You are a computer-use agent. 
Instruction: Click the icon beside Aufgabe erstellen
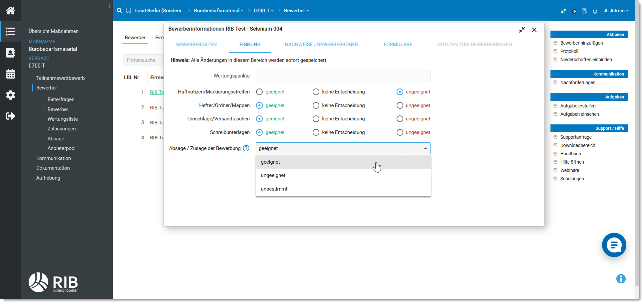[555, 106]
